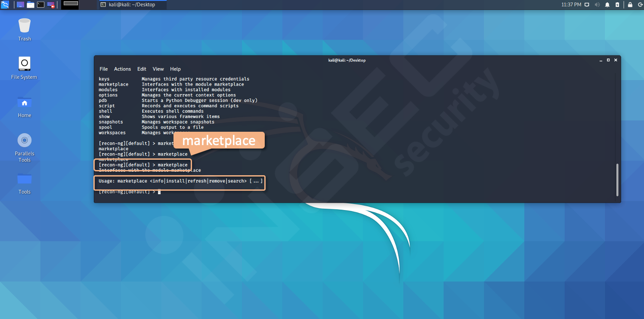Open the Trash desktop icon
644x319 pixels.
[25, 29]
